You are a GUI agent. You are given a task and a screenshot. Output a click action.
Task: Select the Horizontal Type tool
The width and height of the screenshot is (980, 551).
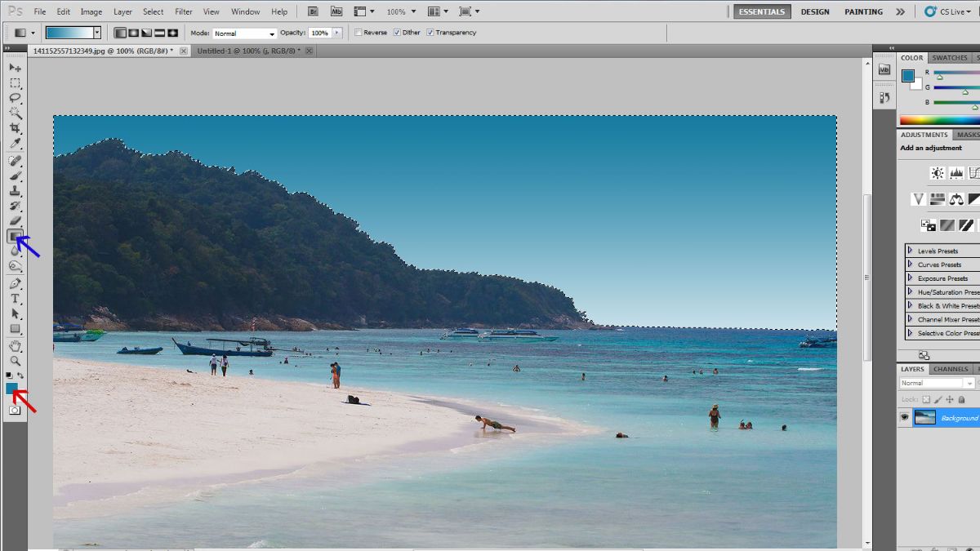[15, 299]
